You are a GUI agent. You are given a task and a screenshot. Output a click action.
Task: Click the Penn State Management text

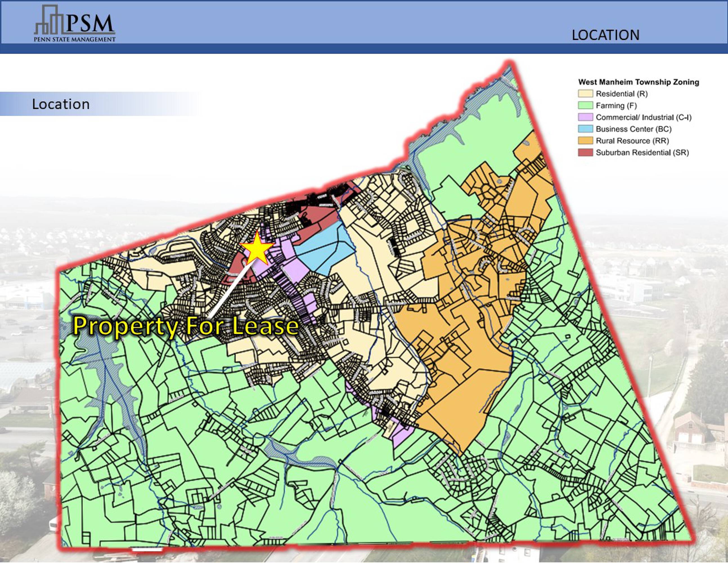click(75, 39)
